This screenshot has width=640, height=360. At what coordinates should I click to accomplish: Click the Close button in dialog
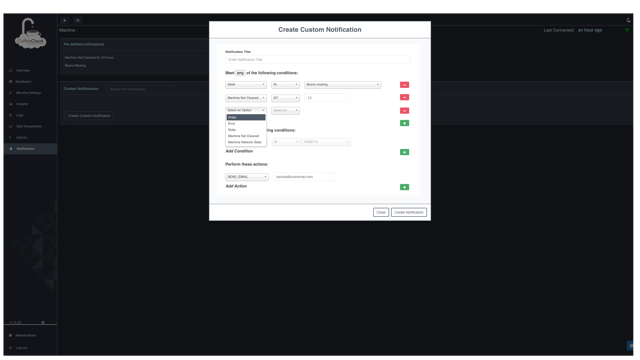(x=380, y=212)
